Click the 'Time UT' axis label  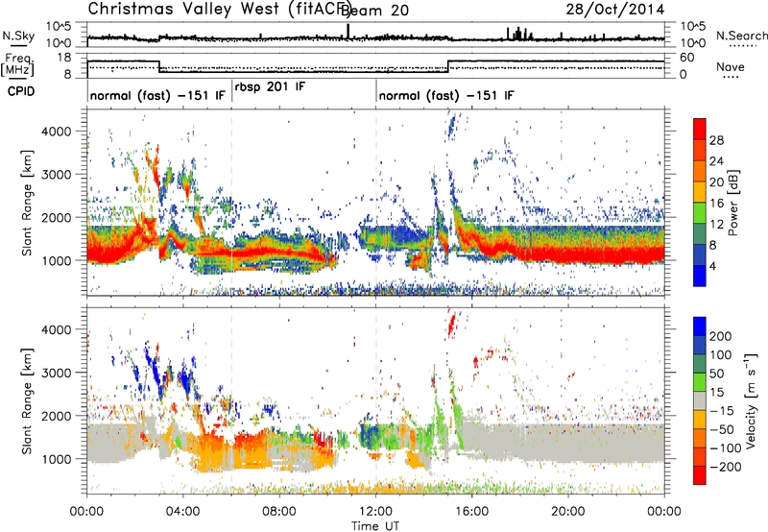375,526
